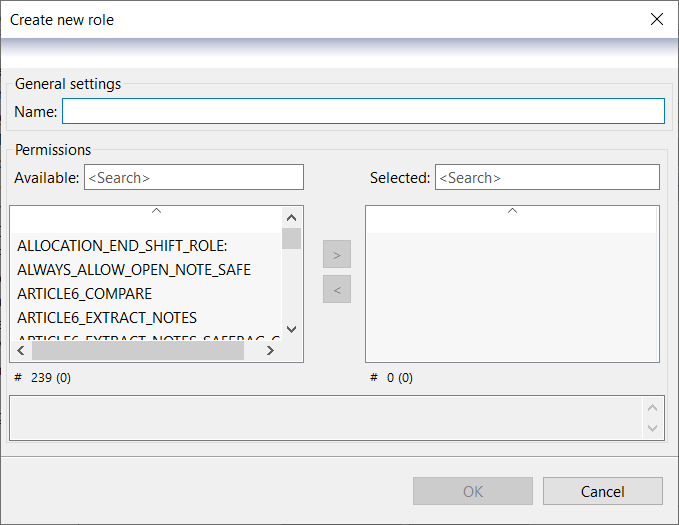Image resolution: width=679 pixels, height=525 pixels.
Task: Click the Available list sort header caret
Action: click(156, 211)
